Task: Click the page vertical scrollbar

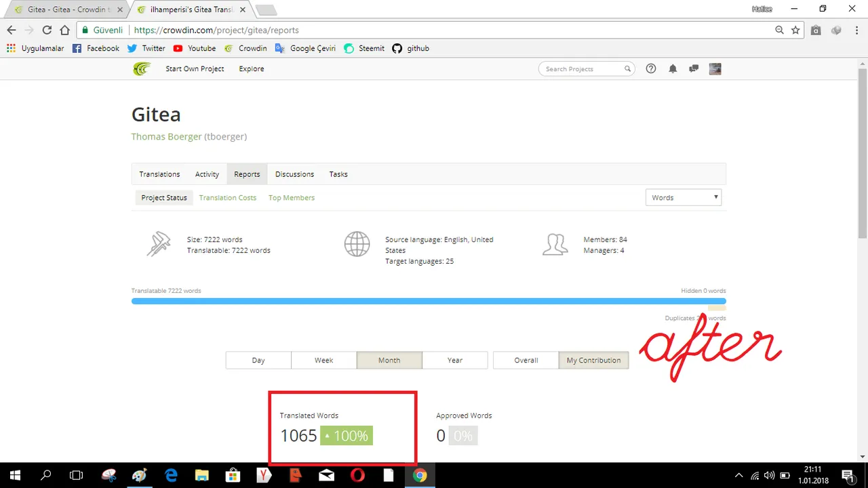Action: 863,152
